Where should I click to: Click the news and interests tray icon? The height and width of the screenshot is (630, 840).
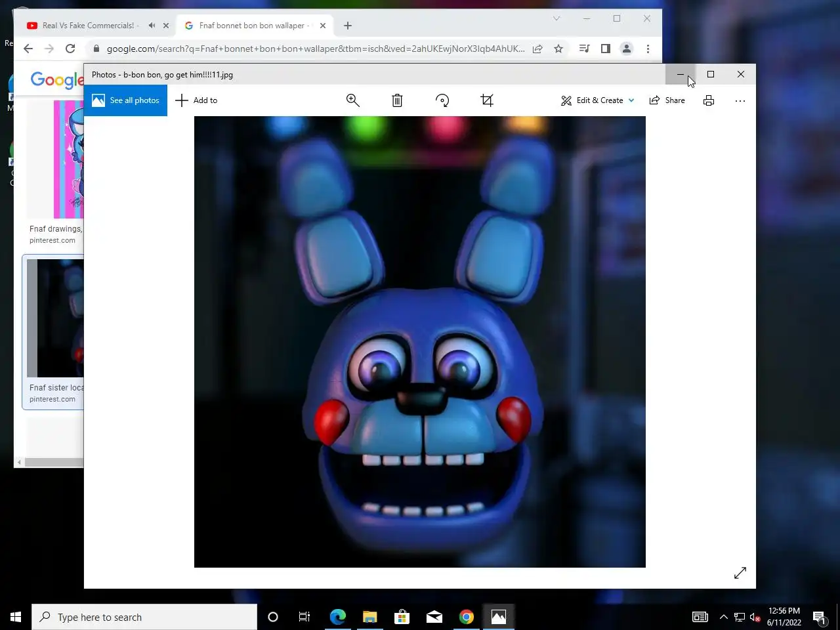pos(700,617)
